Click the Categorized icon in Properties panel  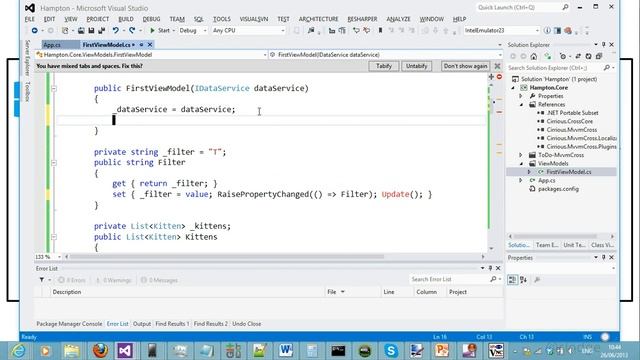coord(513,280)
